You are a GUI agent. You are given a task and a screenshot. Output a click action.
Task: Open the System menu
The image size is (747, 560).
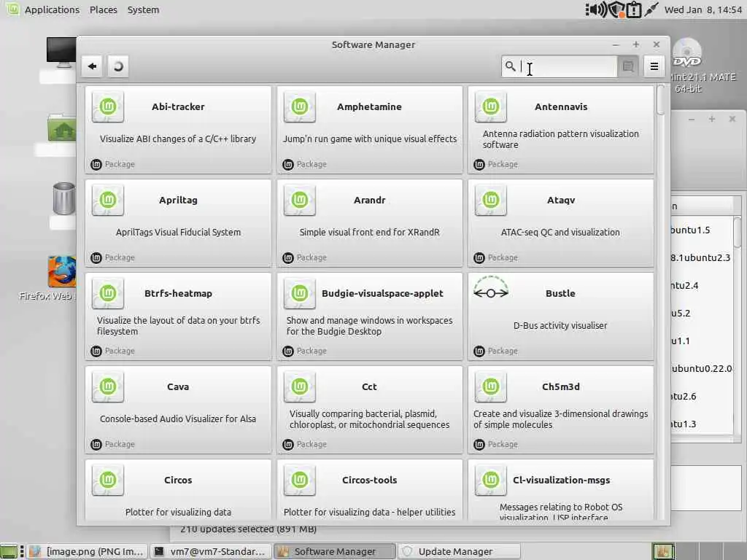(x=143, y=9)
